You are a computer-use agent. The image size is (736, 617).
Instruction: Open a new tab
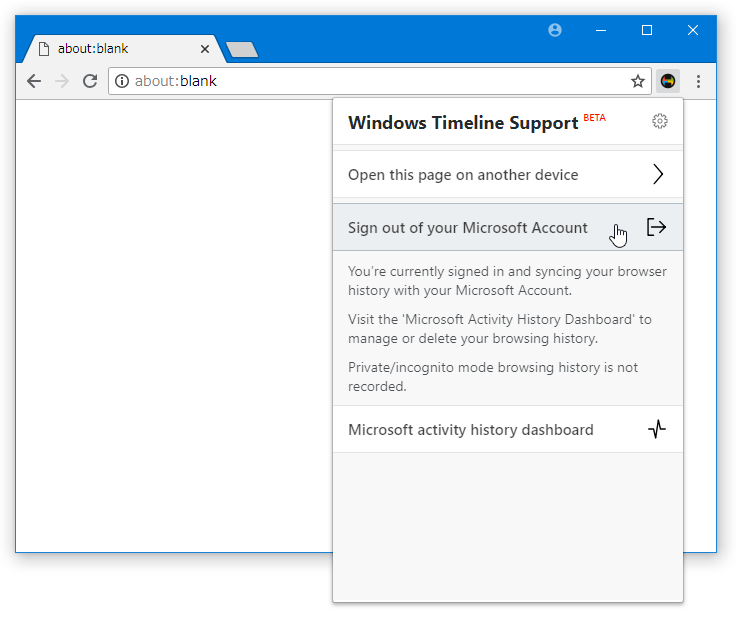click(x=242, y=49)
